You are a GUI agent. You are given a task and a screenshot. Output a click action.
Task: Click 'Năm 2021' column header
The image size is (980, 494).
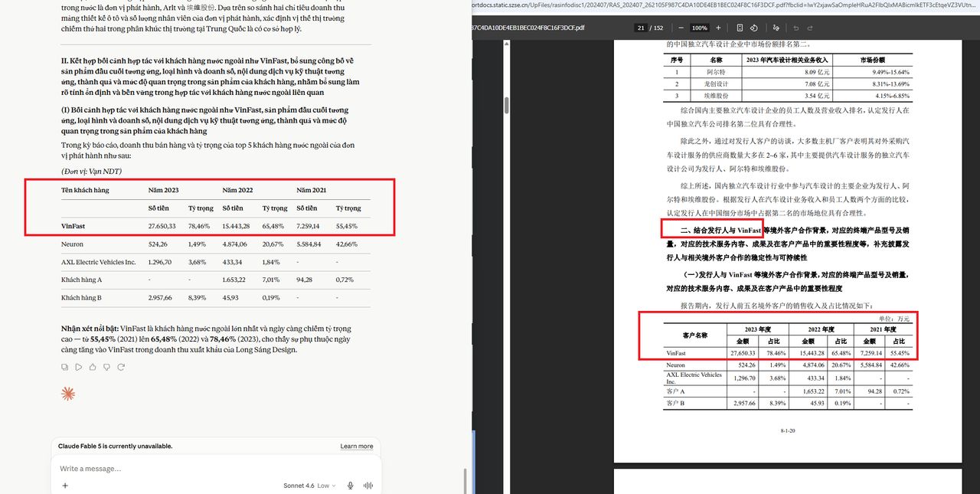click(312, 190)
